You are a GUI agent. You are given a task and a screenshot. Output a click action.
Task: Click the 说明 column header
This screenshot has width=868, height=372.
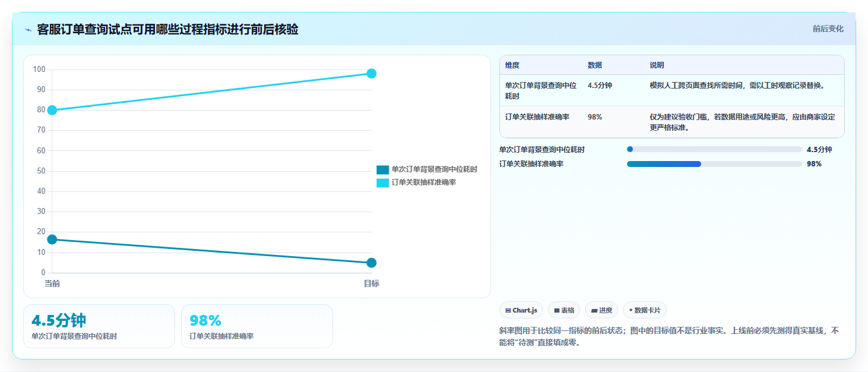pos(657,65)
